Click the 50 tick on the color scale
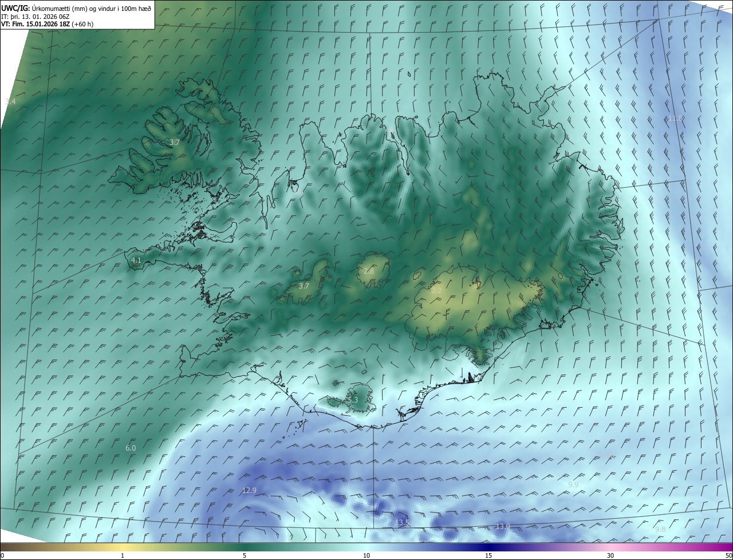 tap(728, 555)
